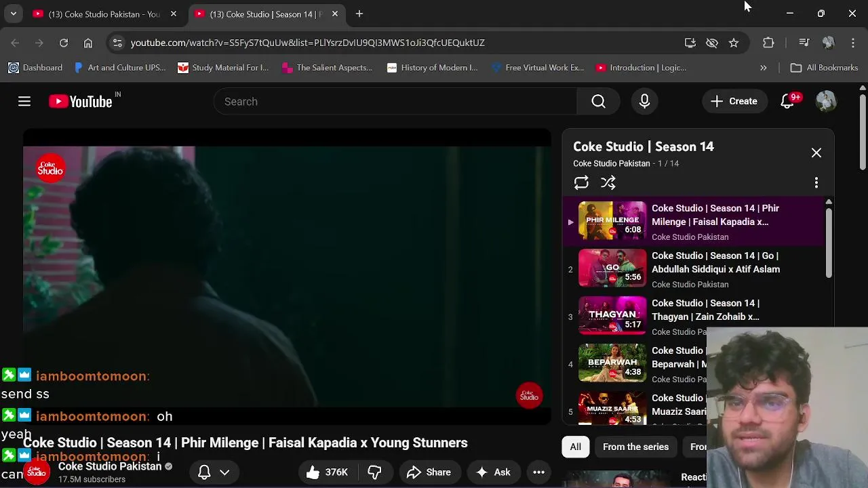
Task: Open Coke Studio Pakistan channel avatar
Action: (x=37, y=472)
